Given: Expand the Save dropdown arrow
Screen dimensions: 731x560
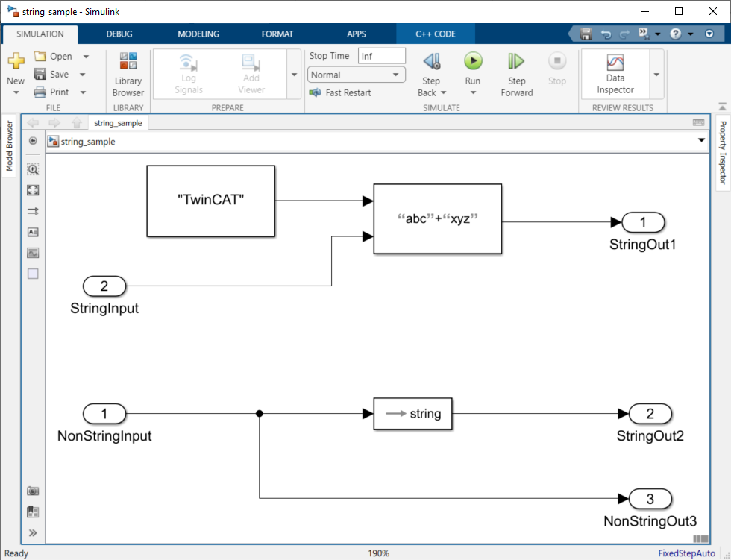Looking at the screenshot, I should 83,74.
